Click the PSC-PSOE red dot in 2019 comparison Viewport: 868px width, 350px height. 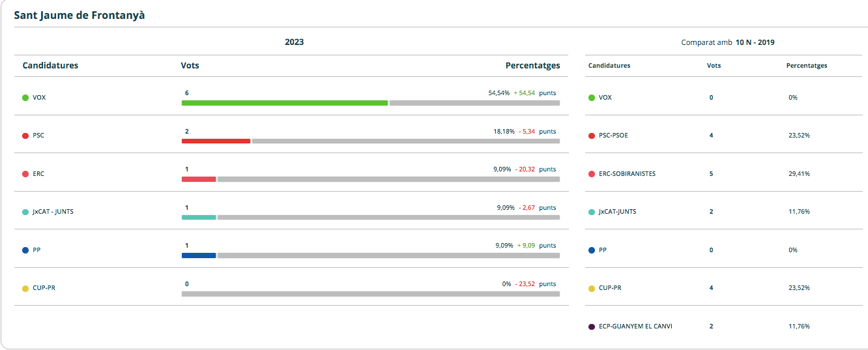tap(592, 136)
